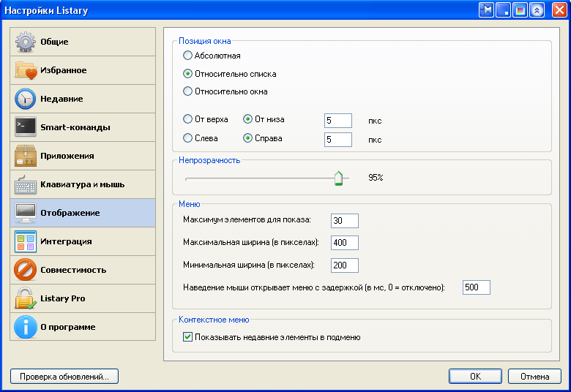Choose the От верха radio option
571x392 pixels.
(x=187, y=119)
